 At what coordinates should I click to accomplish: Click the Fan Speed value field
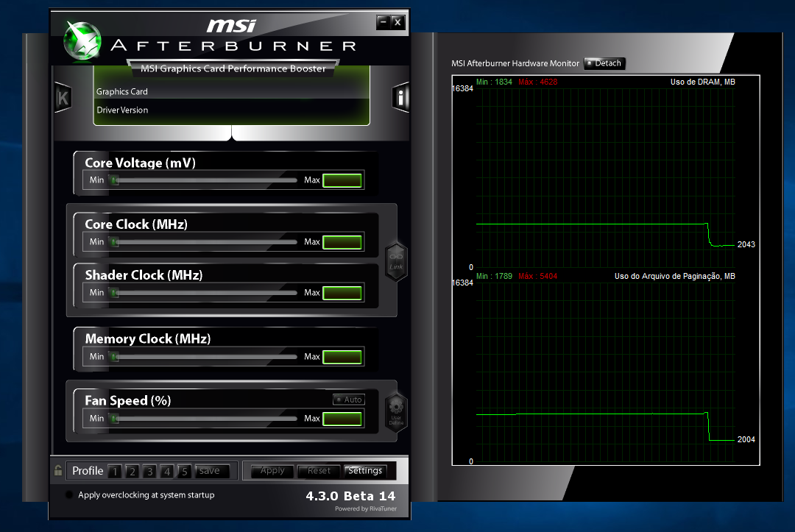click(x=342, y=419)
